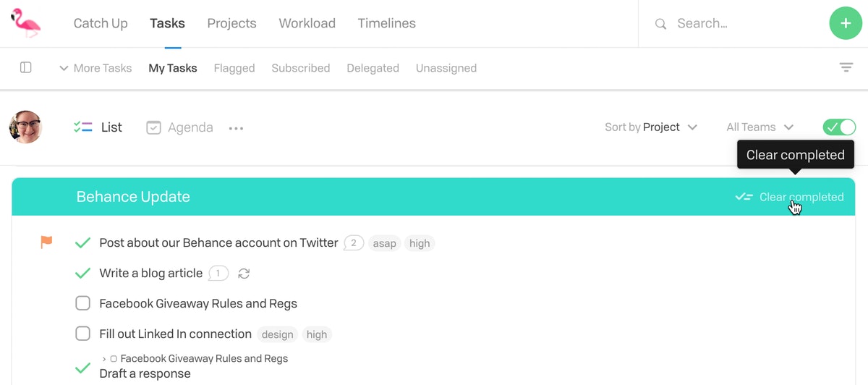Open parent Facebook Giveaway breadcrumb link
868x385 pixels.
204,358
